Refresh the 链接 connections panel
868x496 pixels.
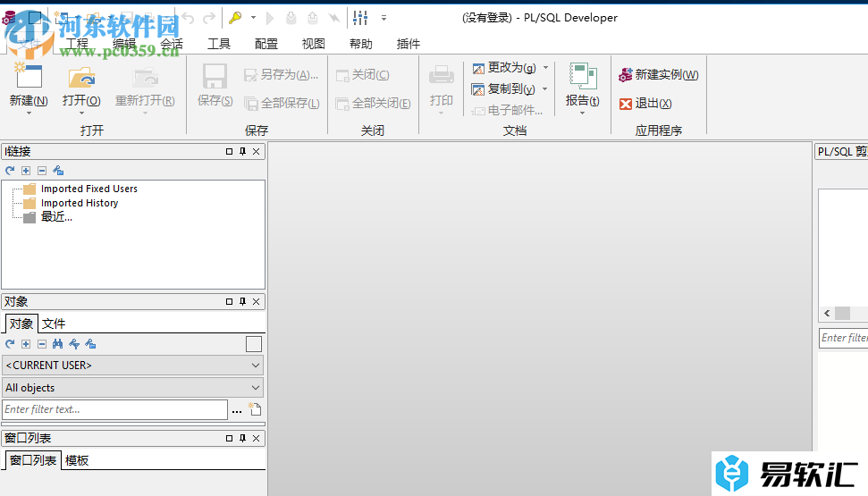(x=10, y=171)
